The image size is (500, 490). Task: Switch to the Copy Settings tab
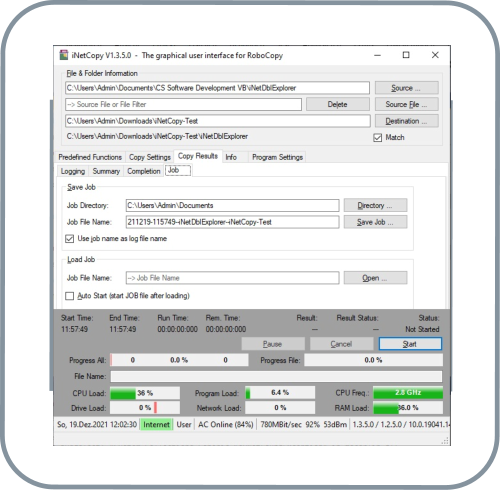150,157
